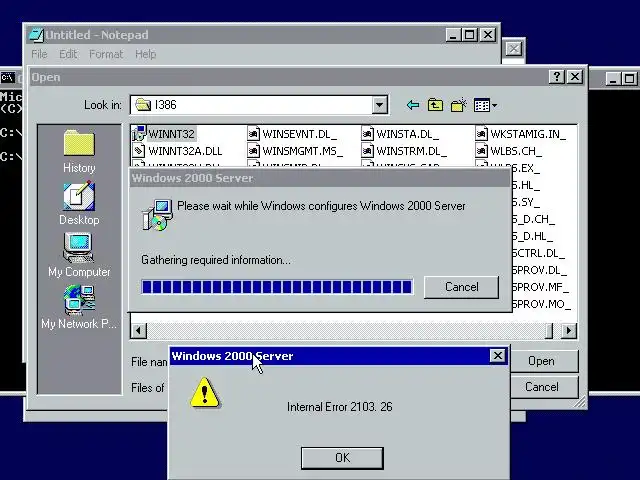The image size is (640, 480).
Task: Expand the Look in I386 dropdown
Action: click(379, 105)
